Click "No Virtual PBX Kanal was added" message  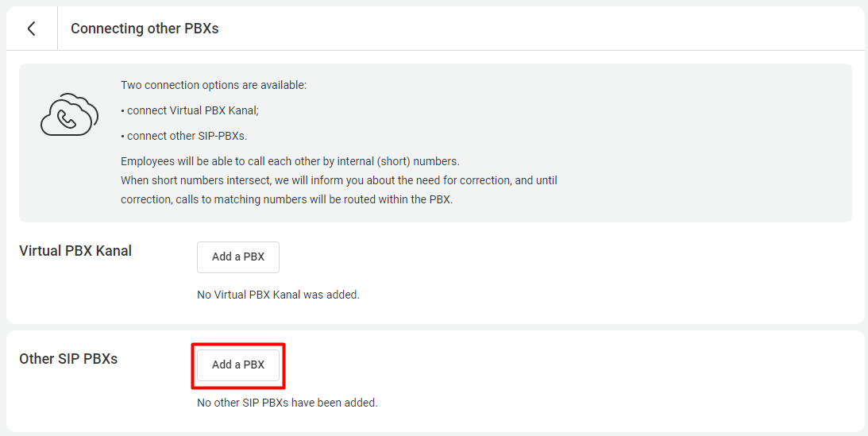click(x=278, y=295)
